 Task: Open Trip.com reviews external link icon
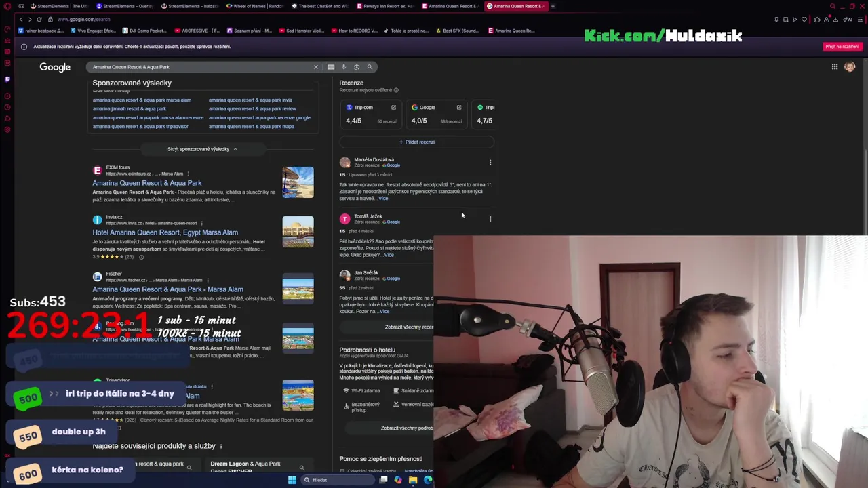click(393, 107)
